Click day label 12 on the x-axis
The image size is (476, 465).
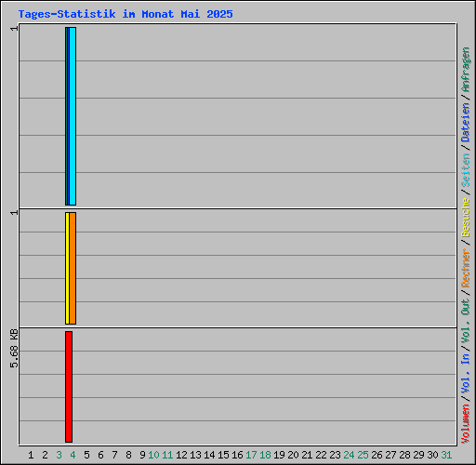coord(181,455)
